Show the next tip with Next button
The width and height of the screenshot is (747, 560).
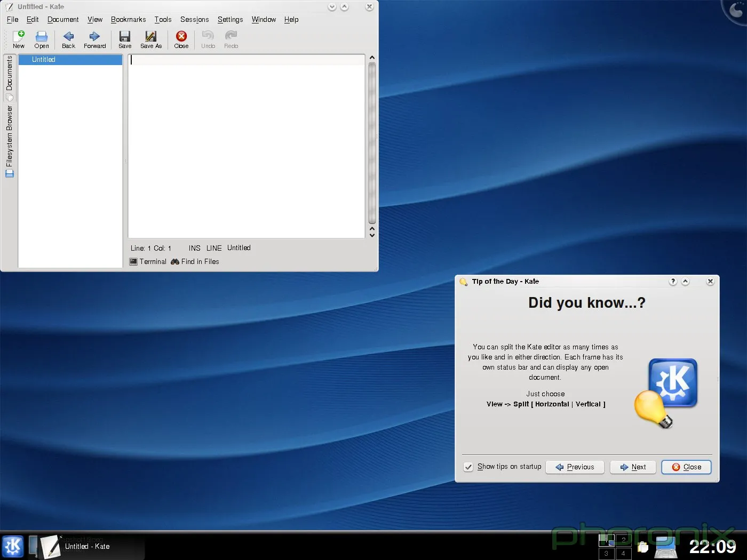coord(633,467)
